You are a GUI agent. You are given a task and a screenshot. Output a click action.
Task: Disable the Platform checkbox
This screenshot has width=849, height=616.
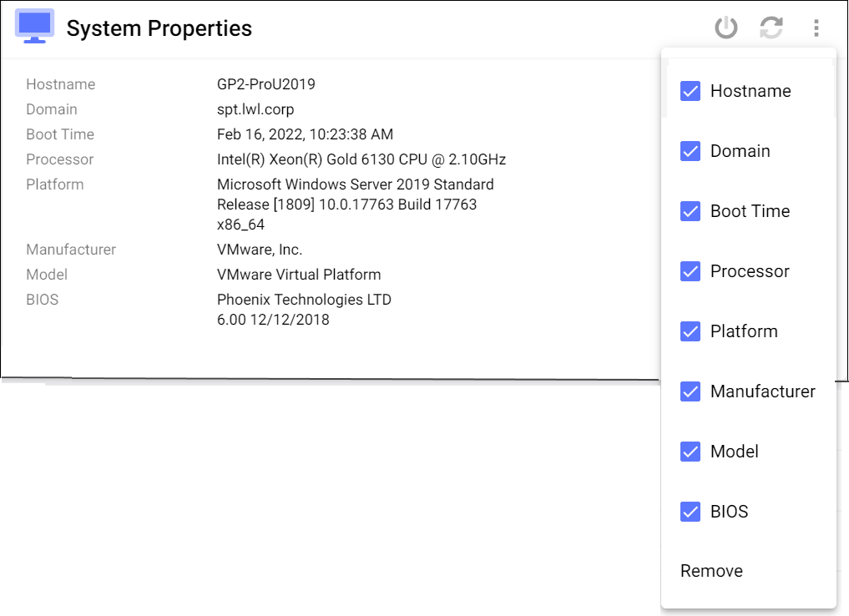690,331
